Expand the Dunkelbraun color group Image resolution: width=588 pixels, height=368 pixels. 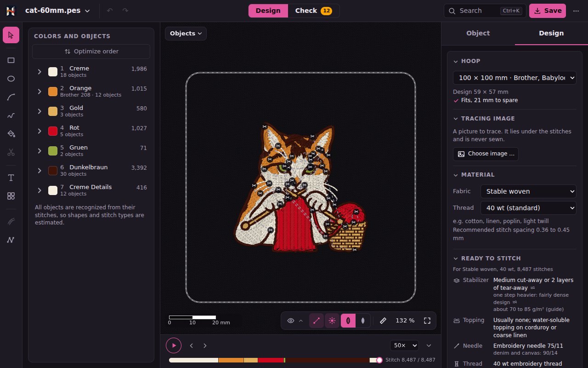(40, 170)
